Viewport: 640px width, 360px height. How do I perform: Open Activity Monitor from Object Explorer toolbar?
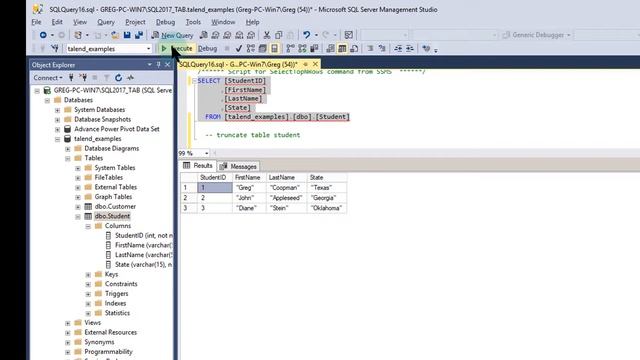point(130,78)
